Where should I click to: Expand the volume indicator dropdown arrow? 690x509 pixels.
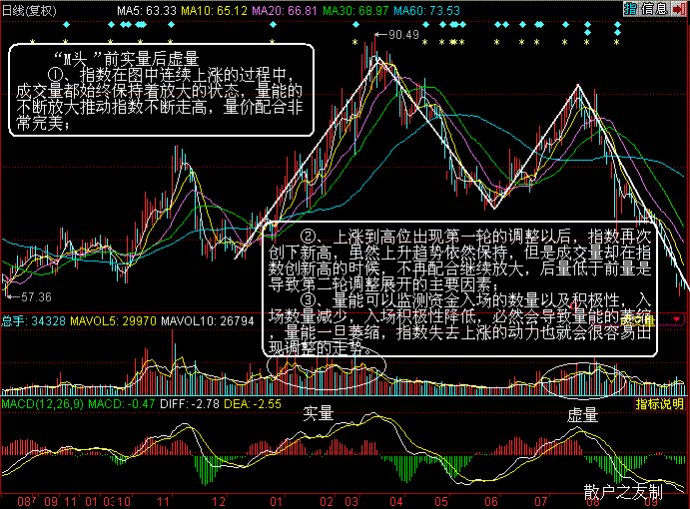(x=677, y=319)
